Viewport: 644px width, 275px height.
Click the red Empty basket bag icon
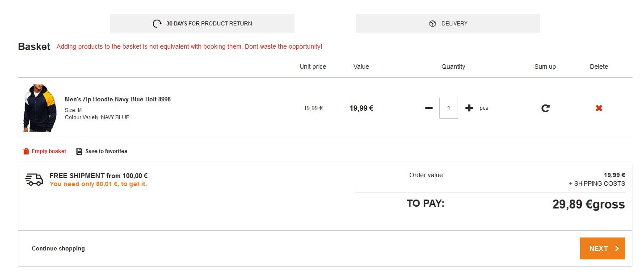pos(26,151)
